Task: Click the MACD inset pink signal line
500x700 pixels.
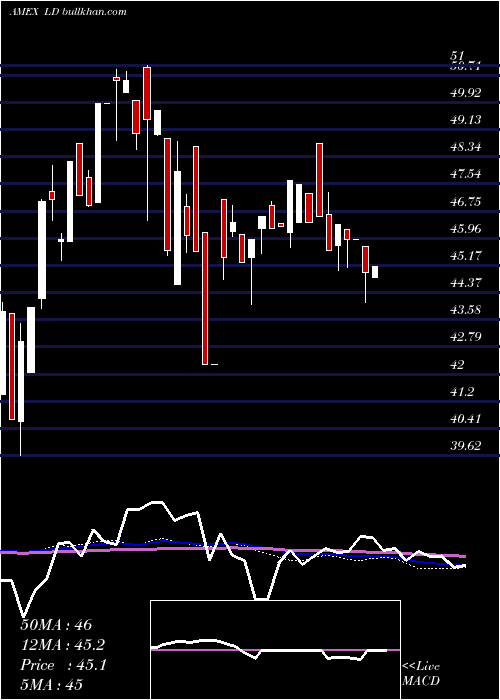Action: pos(275,650)
